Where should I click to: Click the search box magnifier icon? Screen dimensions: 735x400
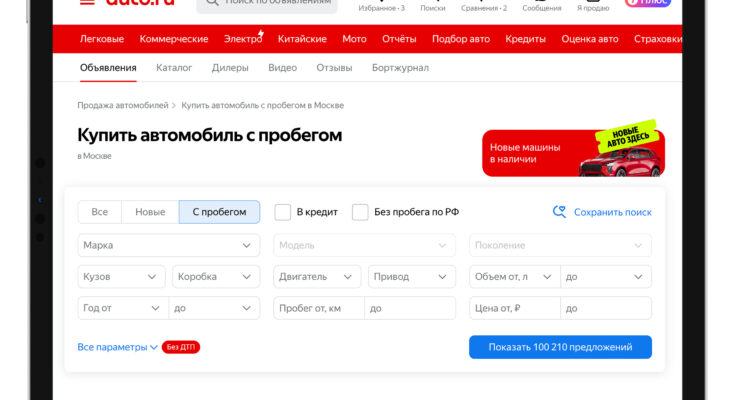(212, 2)
